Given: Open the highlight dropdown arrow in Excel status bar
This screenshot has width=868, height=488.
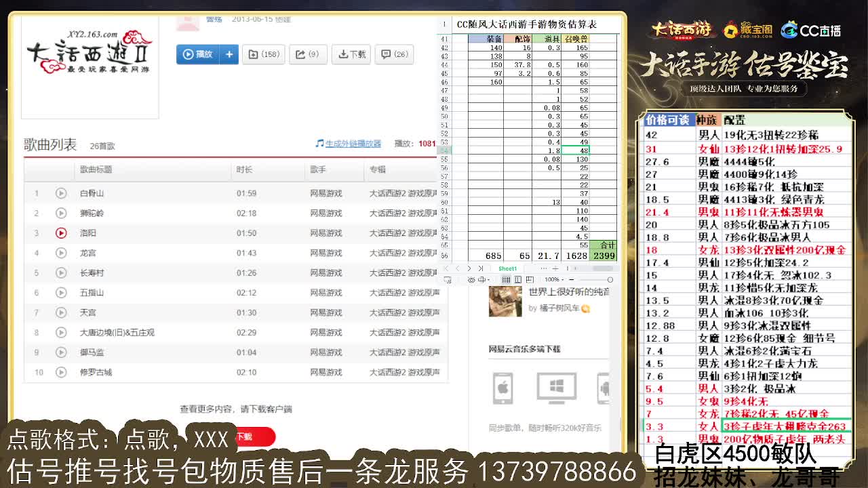Looking at the screenshot, I should click(488, 280).
